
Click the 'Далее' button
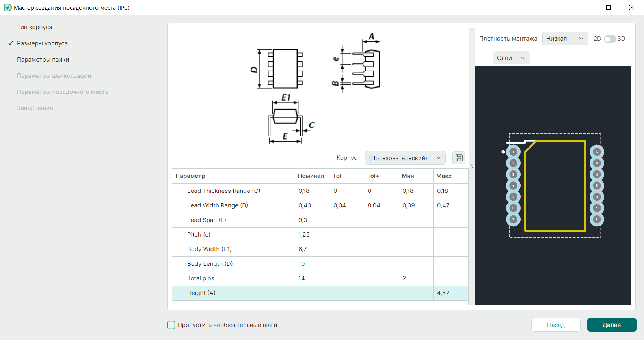point(611,325)
